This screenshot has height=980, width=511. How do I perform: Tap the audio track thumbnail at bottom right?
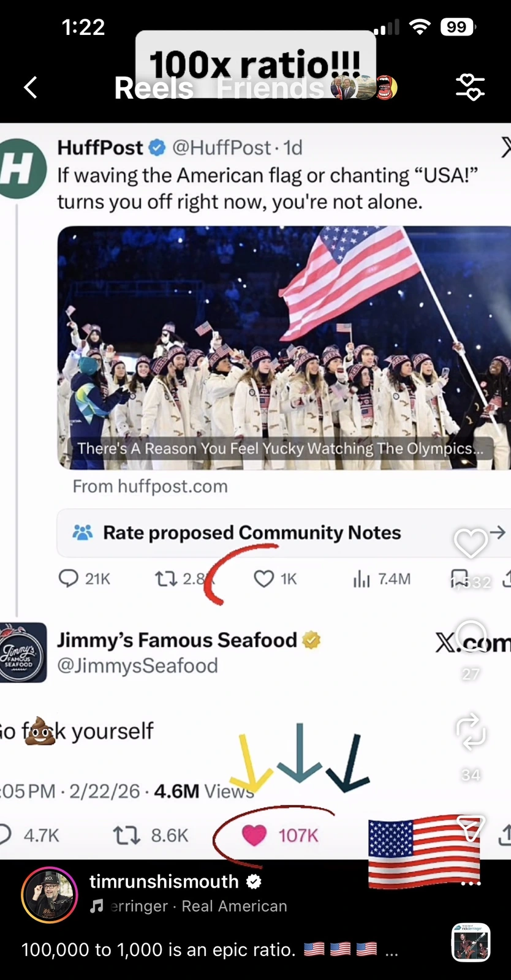click(471, 942)
